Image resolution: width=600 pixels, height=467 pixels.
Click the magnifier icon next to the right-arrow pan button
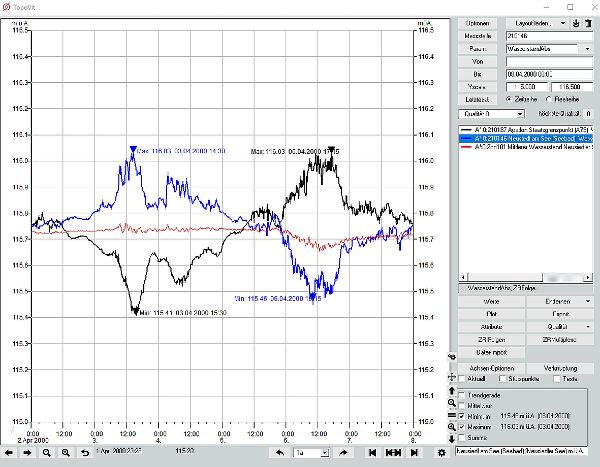coord(47,453)
